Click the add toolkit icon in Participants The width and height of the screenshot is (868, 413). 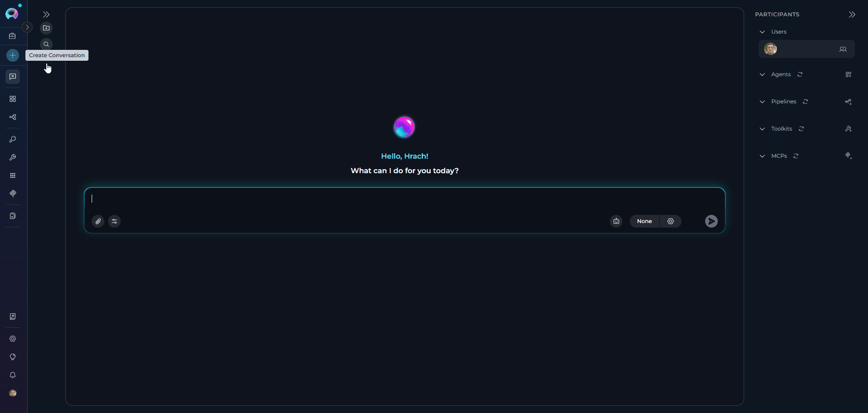pos(848,129)
